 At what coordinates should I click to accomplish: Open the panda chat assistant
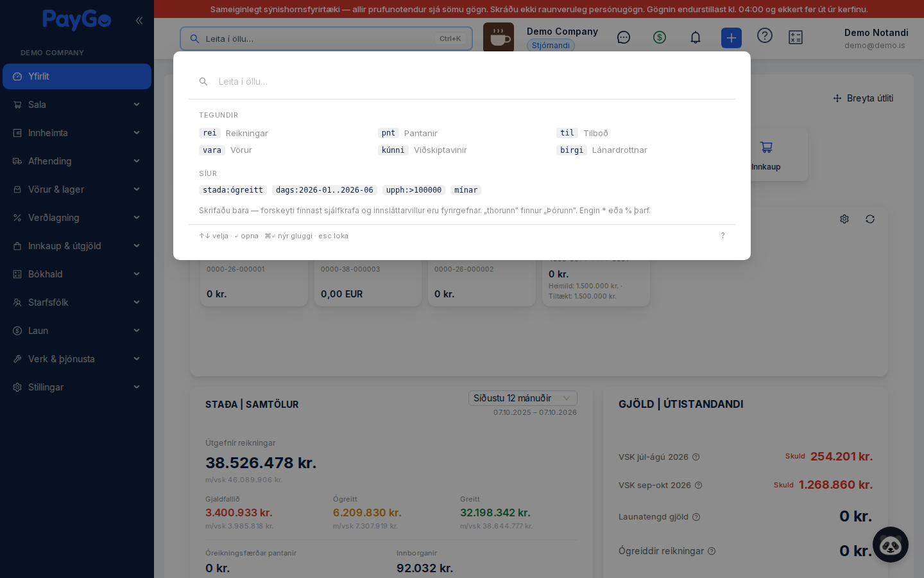click(x=891, y=545)
